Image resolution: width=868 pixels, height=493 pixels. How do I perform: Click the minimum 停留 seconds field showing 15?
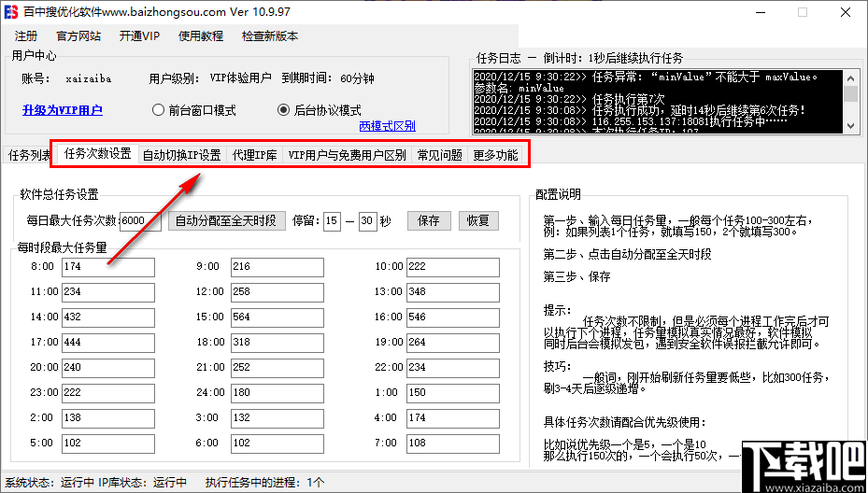click(x=332, y=220)
